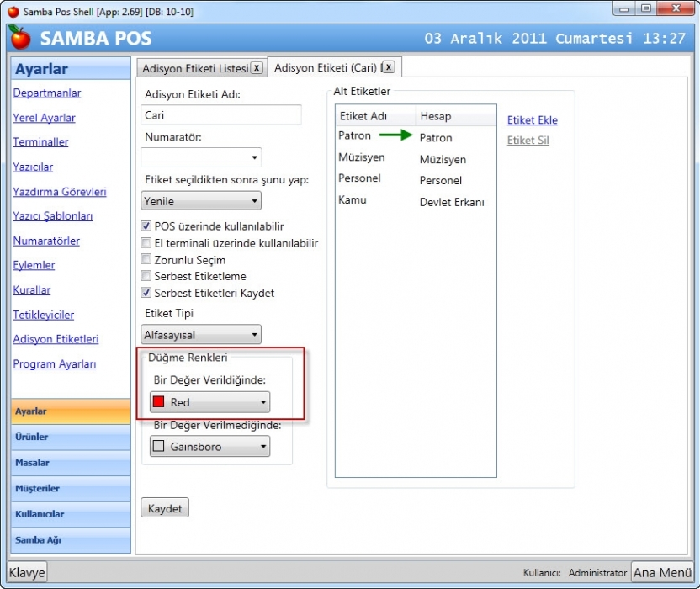The width and height of the screenshot is (700, 589).
Task: Uncheck Serbest Etiketleri Kaydet
Action: pos(146,293)
